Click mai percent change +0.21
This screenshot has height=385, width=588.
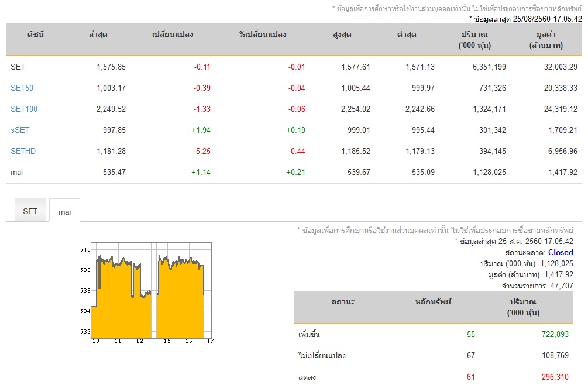(x=296, y=172)
